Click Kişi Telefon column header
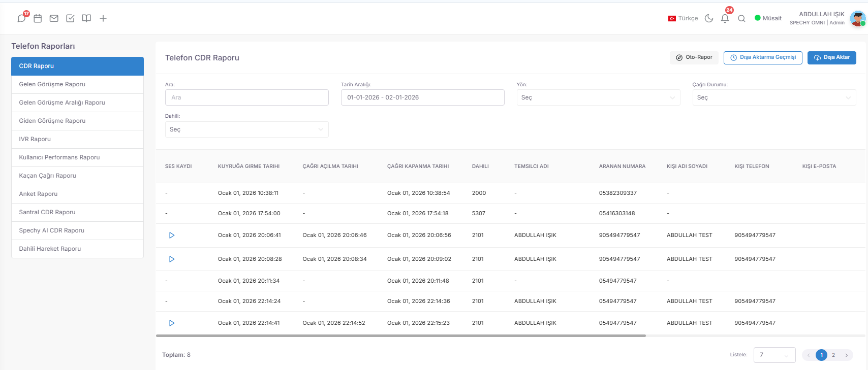 click(752, 166)
